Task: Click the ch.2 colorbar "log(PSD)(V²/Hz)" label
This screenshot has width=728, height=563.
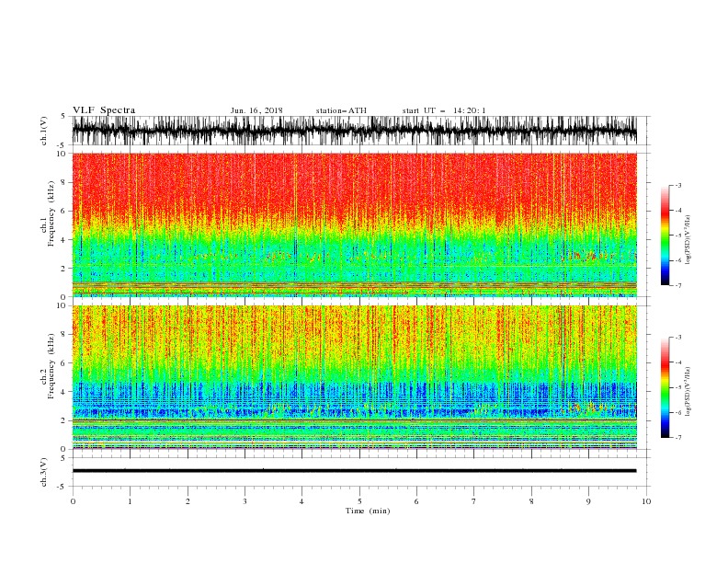Action: [688, 391]
